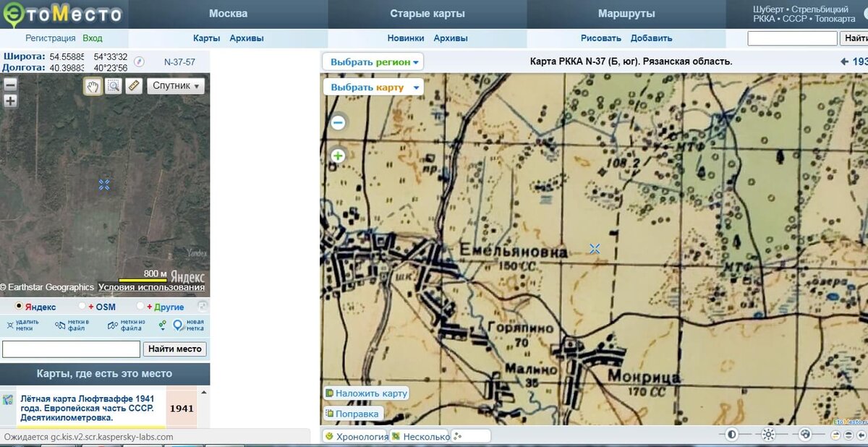
Task: Click the delete markers icon
Action: point(10,326)
